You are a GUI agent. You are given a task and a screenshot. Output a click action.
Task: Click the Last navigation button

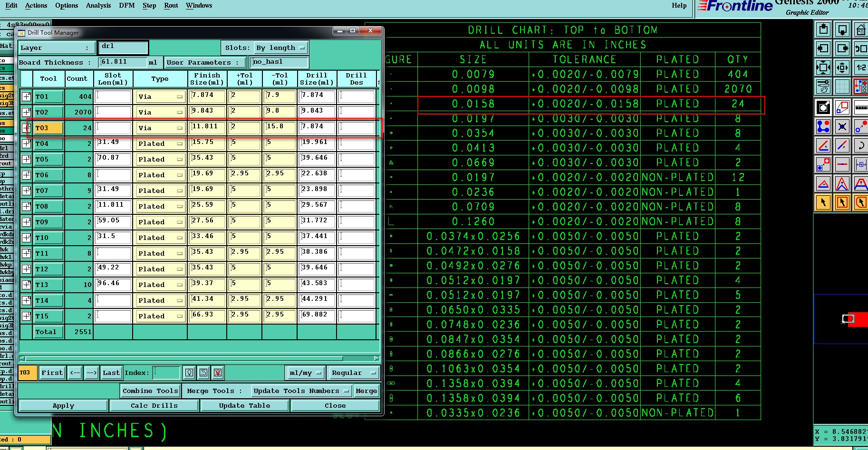coord(111,373)
